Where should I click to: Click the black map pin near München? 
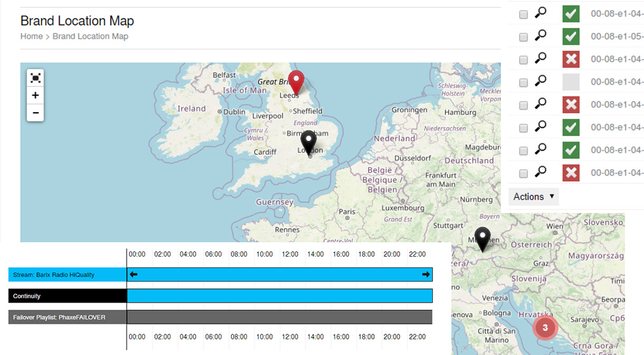click(x=482, y=239)
